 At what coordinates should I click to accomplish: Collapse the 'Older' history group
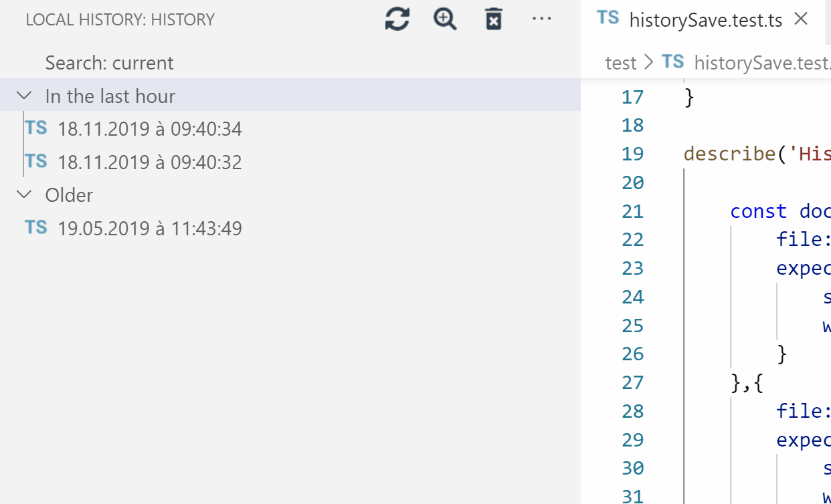coord(24,195)
